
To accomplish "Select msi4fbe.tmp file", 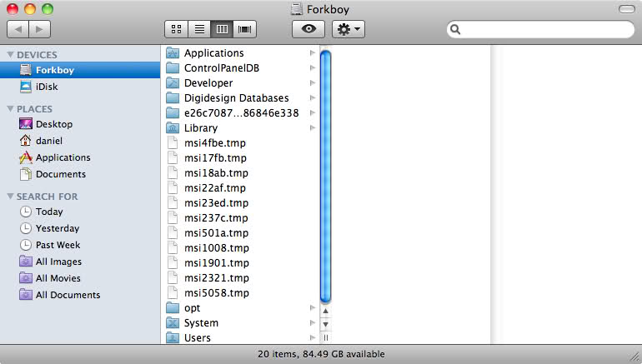I will 241,143.
